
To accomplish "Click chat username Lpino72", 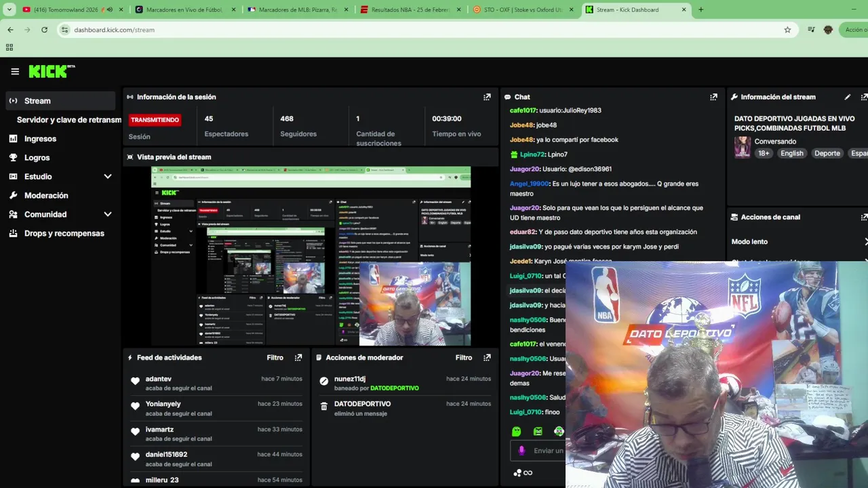I will click(x=532, y=155).
